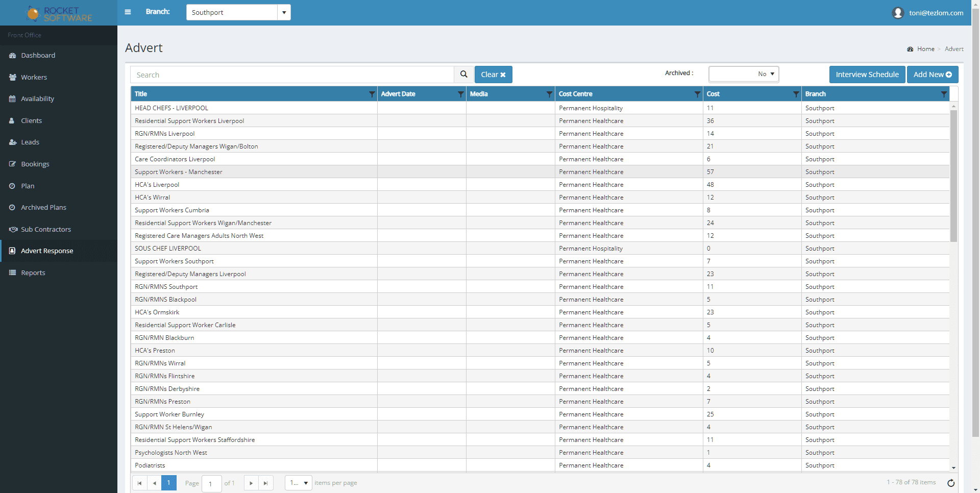Click the search magnifier icon button
The height and width of the screenshot is (493, 980).
pyautogui.click(x=463, y=75)
